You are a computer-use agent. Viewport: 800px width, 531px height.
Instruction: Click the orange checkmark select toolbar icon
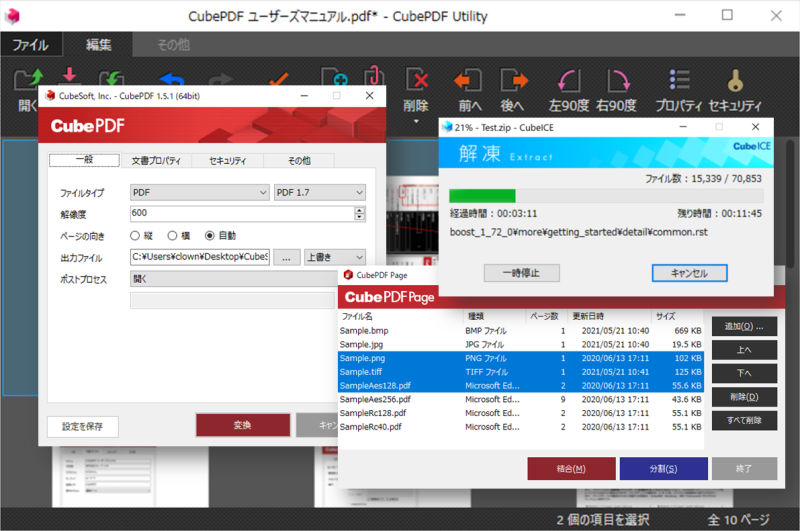[x=279, y=79]
